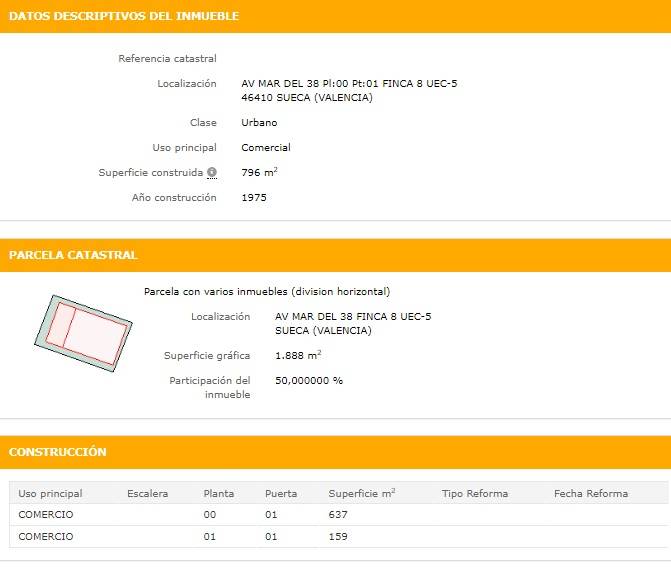
Task: Select the graphic surface value '1.888 m²'
Action: 298,355
